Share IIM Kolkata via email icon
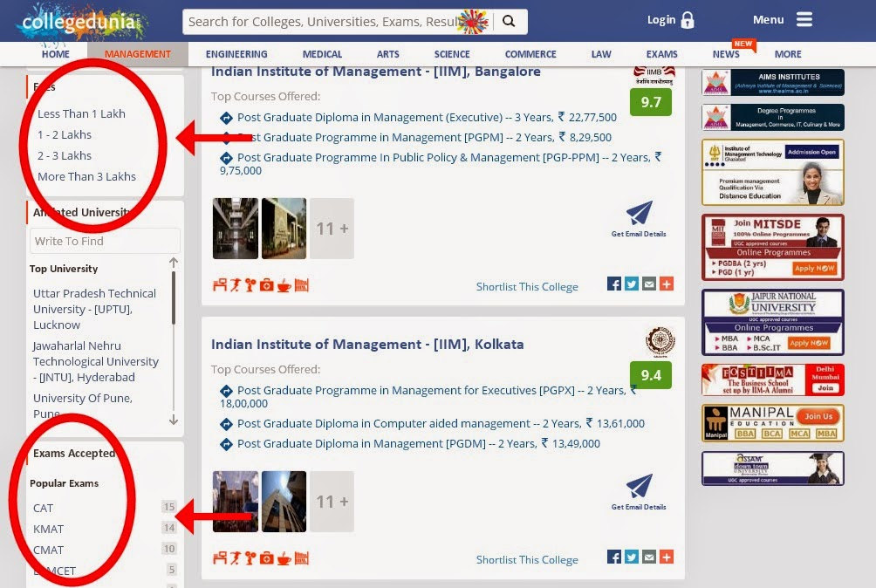The width and height of the screenshot is (876, 588). [x=648, y=557]
